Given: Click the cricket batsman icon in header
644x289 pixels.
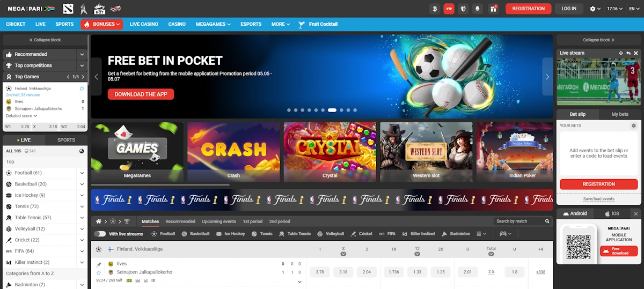Looking at the screenshot, I should pos(83,9).
